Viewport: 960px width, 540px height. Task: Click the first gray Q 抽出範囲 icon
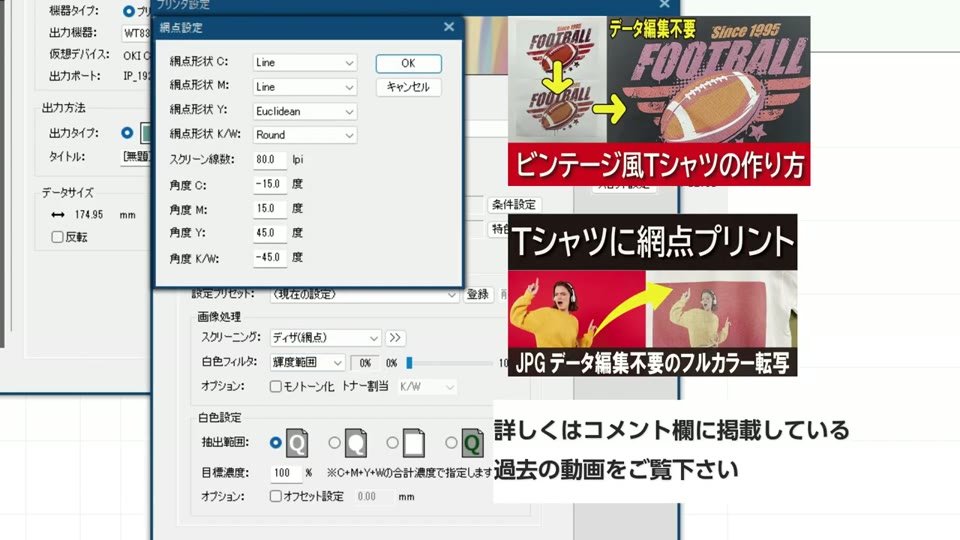coord(297,443)
